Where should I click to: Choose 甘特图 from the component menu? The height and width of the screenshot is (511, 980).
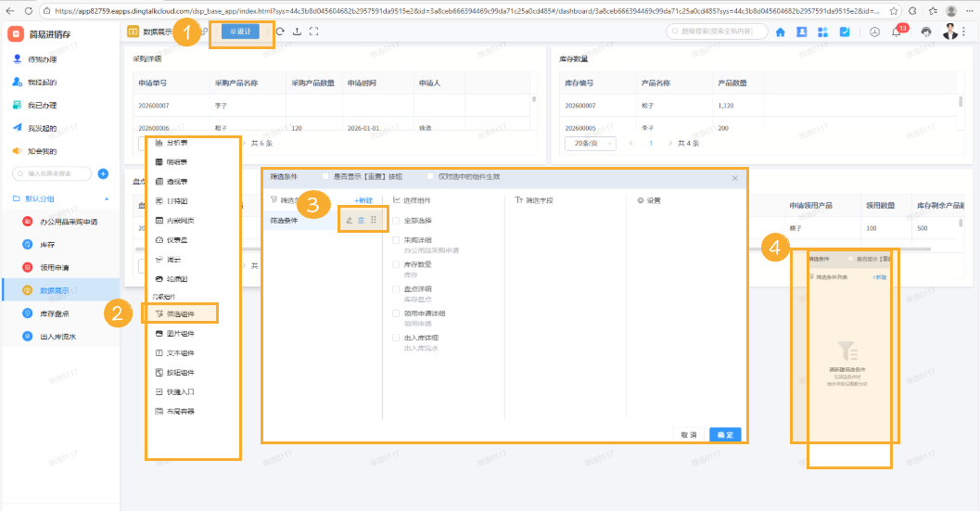[177, 201]
